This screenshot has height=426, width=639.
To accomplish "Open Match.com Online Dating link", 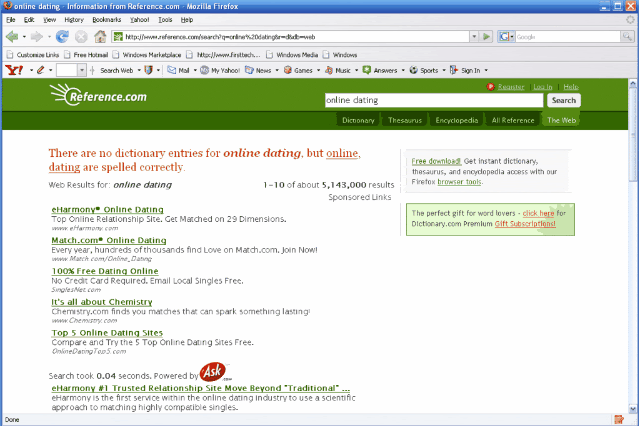I will pyautogui.click(x=109, y=240).
